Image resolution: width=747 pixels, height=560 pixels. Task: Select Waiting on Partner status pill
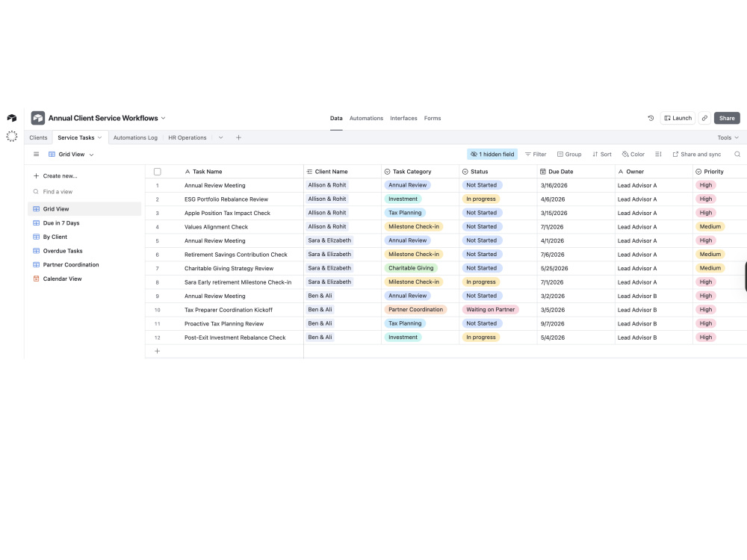point(491,310)
